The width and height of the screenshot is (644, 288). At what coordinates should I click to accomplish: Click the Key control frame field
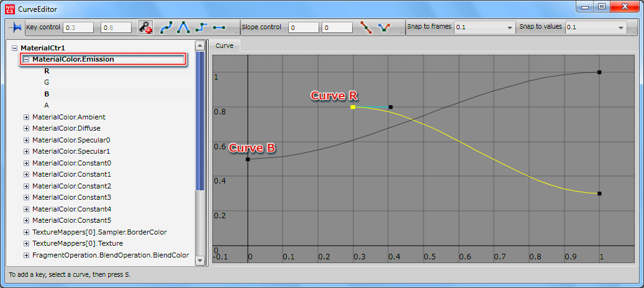click(78, 27)
